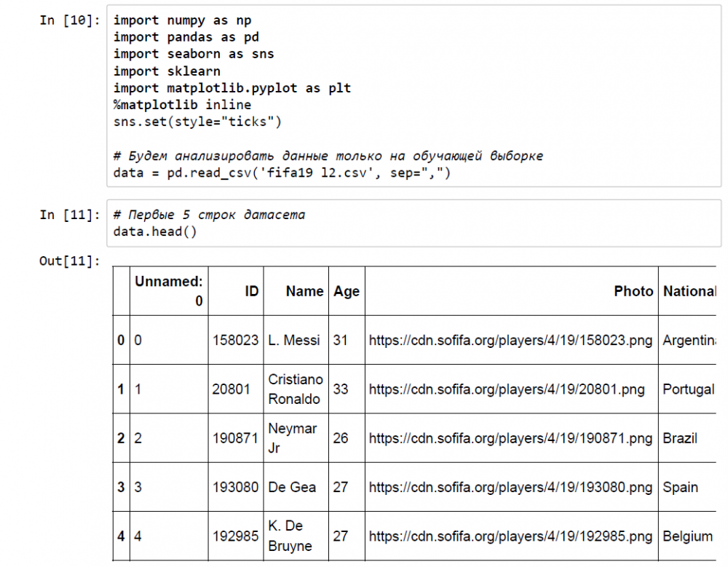This screenshot has width=728, height=567.
Task: Click the De Gea name cell
Action: point(292,488)
